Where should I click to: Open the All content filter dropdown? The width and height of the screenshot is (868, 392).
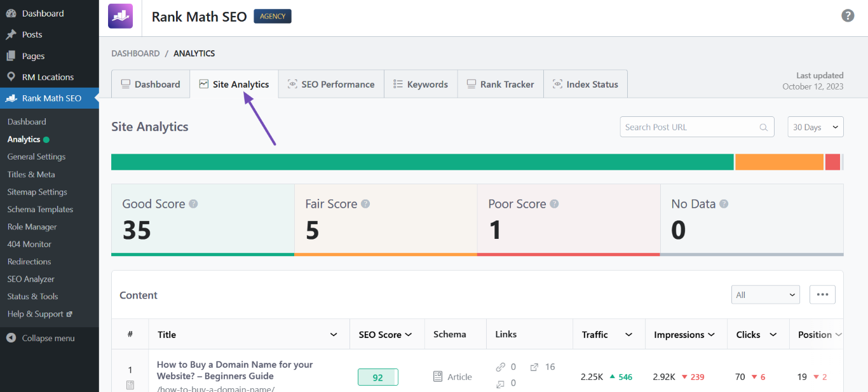pos(766,295)
